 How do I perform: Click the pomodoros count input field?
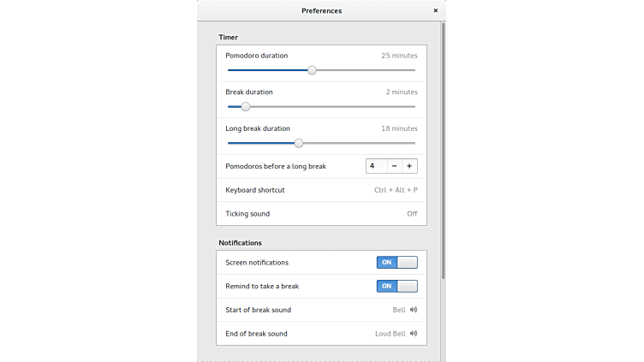coord(375,166)
